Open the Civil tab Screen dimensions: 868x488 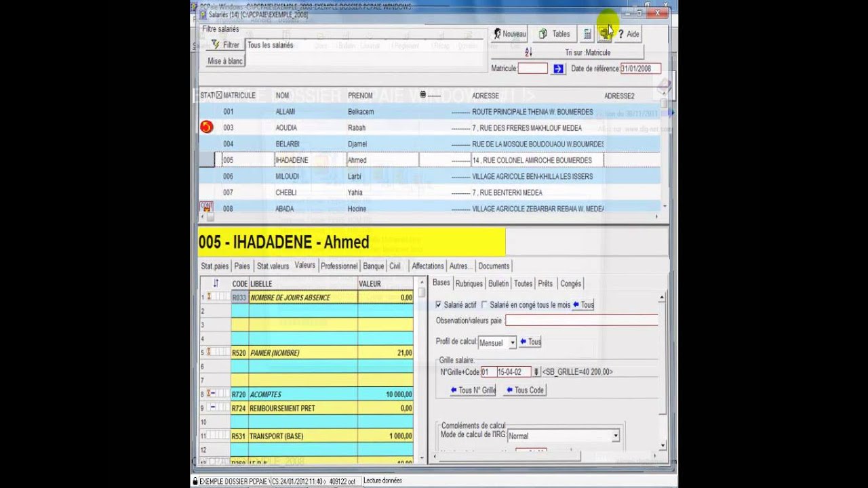[x=395, y=266]
